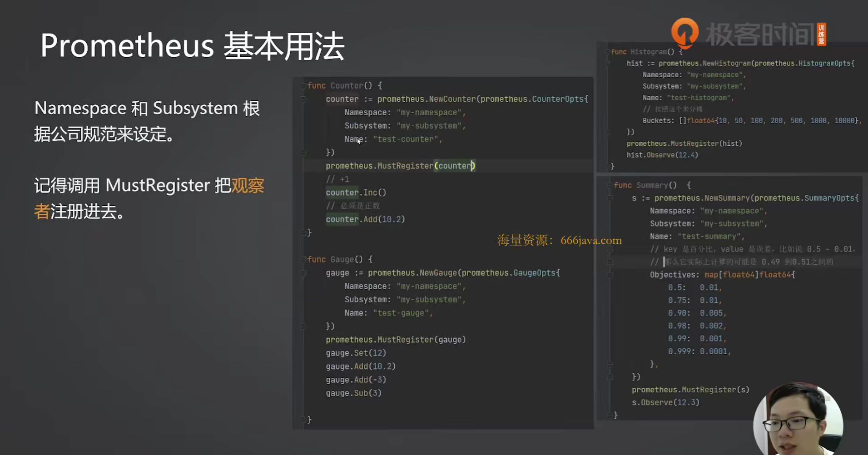Click the 'hist.Observe(12.4)' line
Viewport: 868px width, 455px height.
click(x=662, y=155)
